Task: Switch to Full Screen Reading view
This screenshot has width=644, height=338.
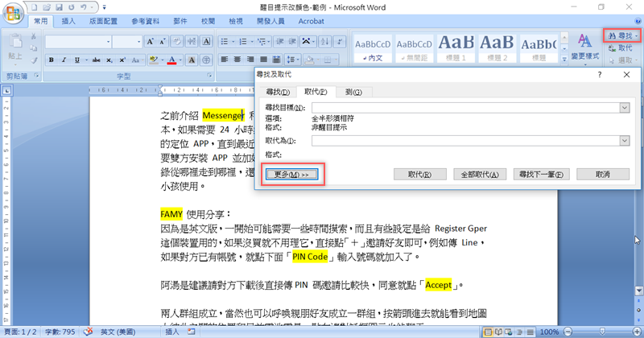Action: pyautogui.click(x=498, y=332)
